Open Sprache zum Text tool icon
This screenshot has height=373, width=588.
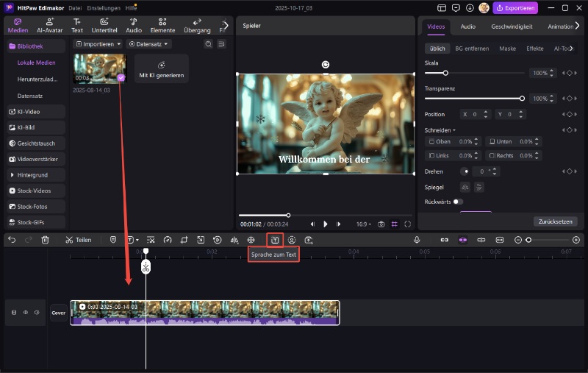coord(275,240)
